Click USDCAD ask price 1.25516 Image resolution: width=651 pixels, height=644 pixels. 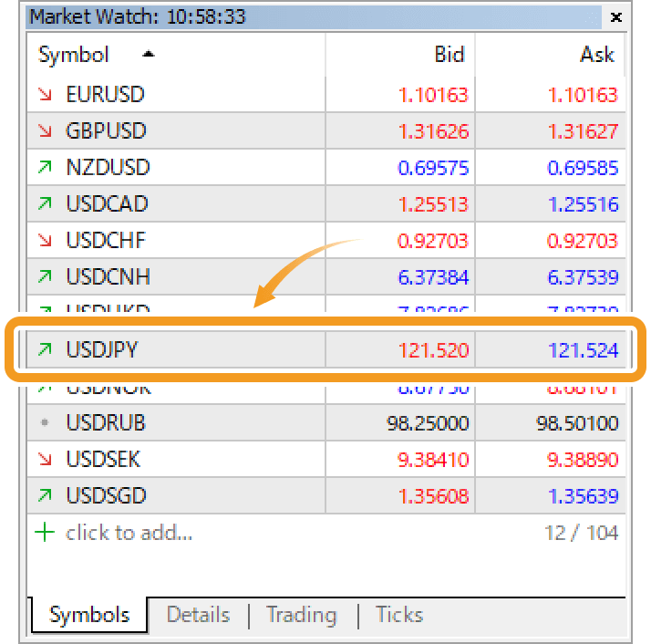point(583,205)
